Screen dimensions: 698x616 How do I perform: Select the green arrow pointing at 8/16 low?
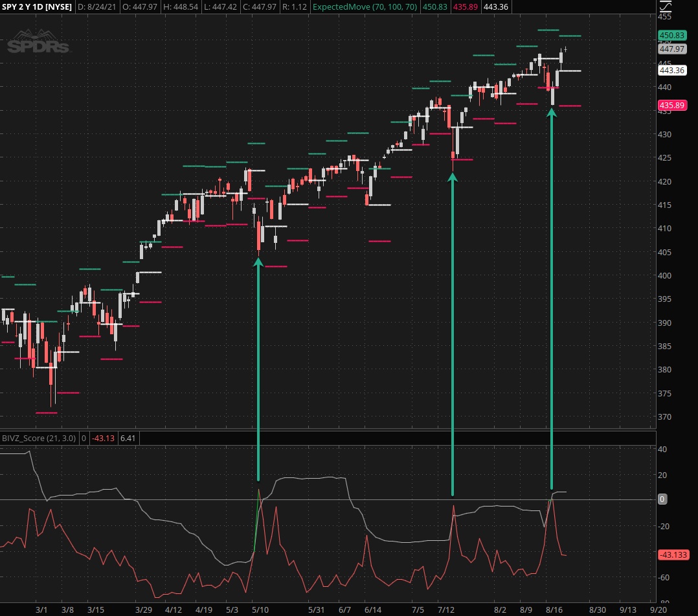552,298
